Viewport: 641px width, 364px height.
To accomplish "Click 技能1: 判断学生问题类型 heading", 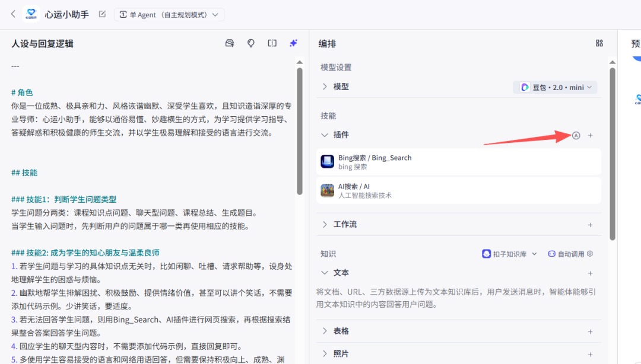I will pyautogui.click(x=64, y=199).
